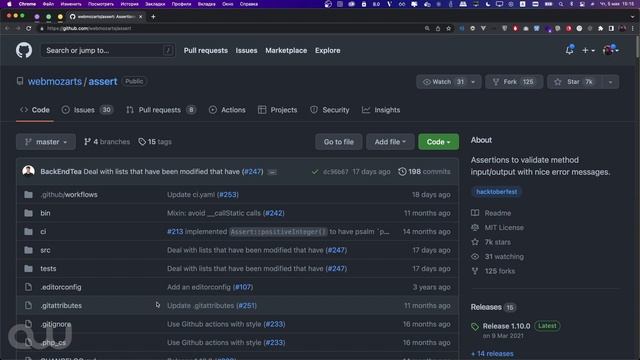Open the Apple menu
The width and height of the screenshot is (640, 360).
pos(9,4)
